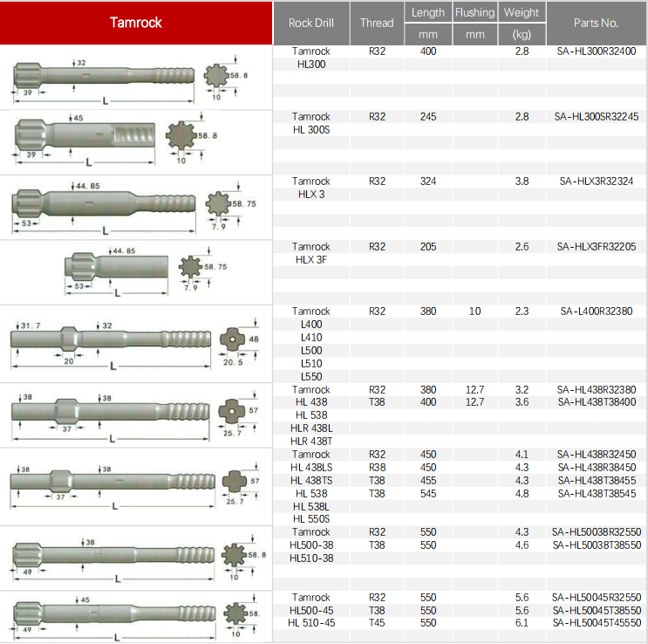Click part number SA-HL438T38455
648x644 pixels.
(597, 481)
